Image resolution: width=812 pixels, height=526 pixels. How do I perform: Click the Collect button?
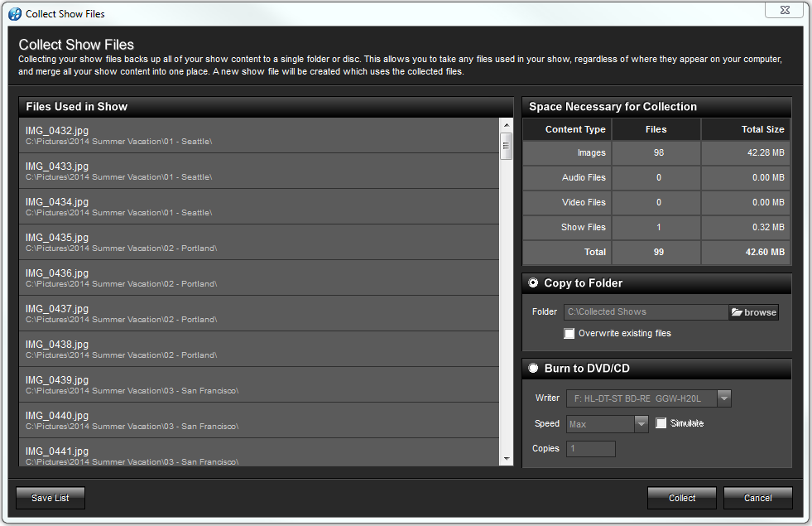[682, 498]
